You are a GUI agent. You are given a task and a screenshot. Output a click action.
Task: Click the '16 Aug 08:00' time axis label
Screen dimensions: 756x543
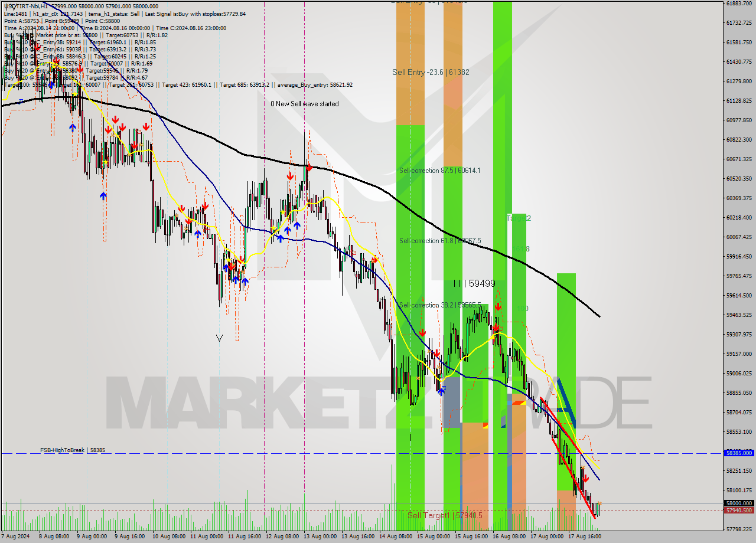509,537
